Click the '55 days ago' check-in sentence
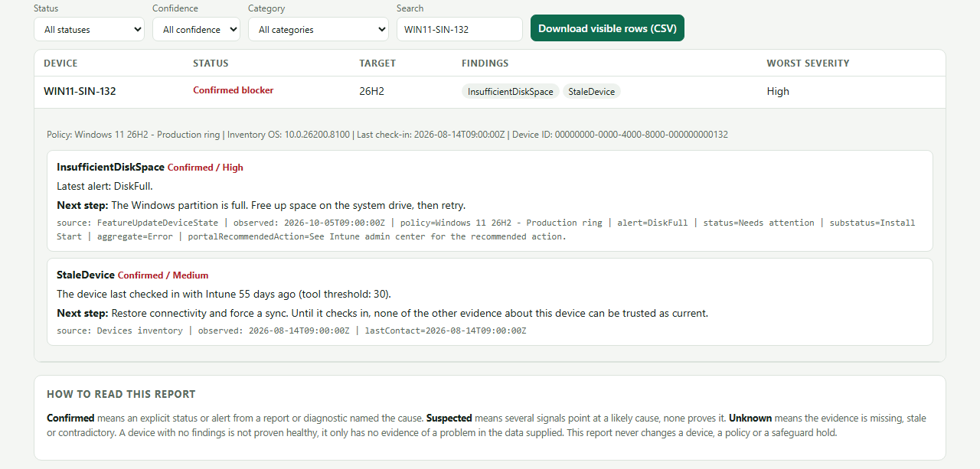The image size is (980, 469). coord(224,294)
